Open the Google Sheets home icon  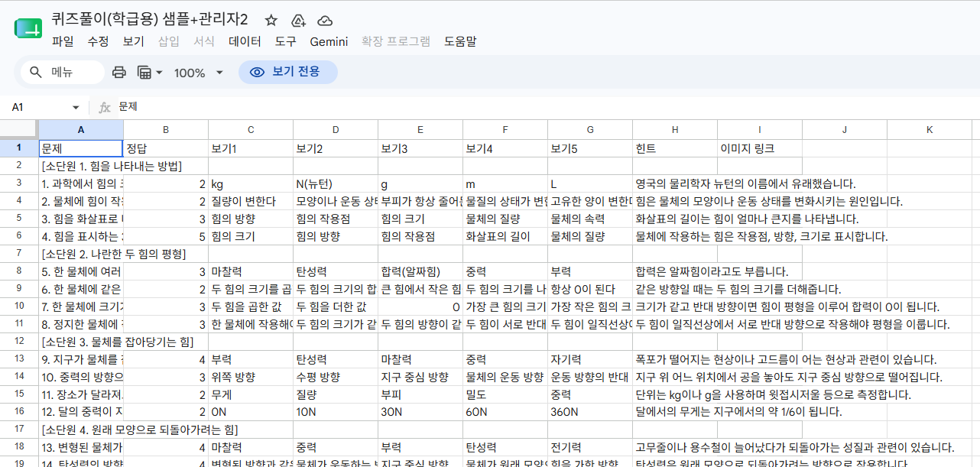(x=28, y=30)
